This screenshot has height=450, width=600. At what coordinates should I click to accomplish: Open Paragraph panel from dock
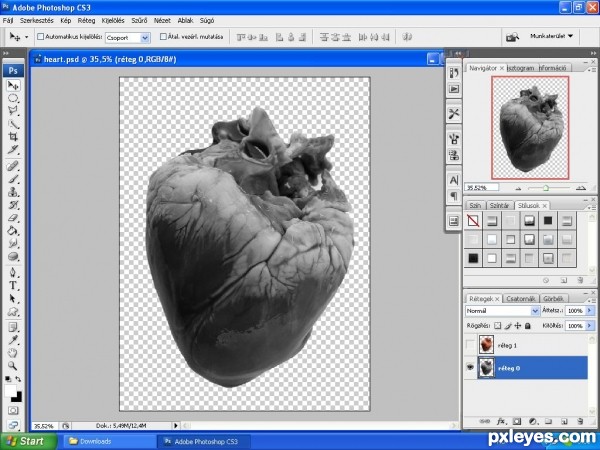point(454,196)
